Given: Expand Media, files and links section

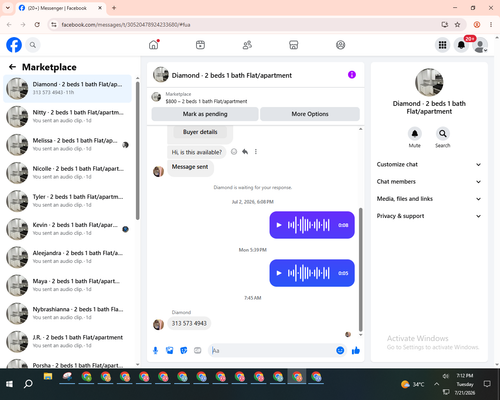Looking at the screenshot, I should pyautogui.click(x=429, y=199).
